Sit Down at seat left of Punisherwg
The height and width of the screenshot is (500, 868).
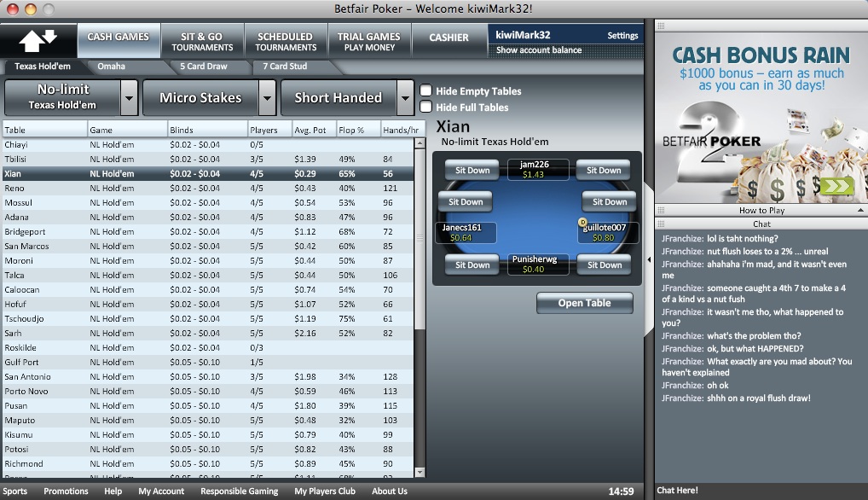pyautogui.click(x=472, y=265)
